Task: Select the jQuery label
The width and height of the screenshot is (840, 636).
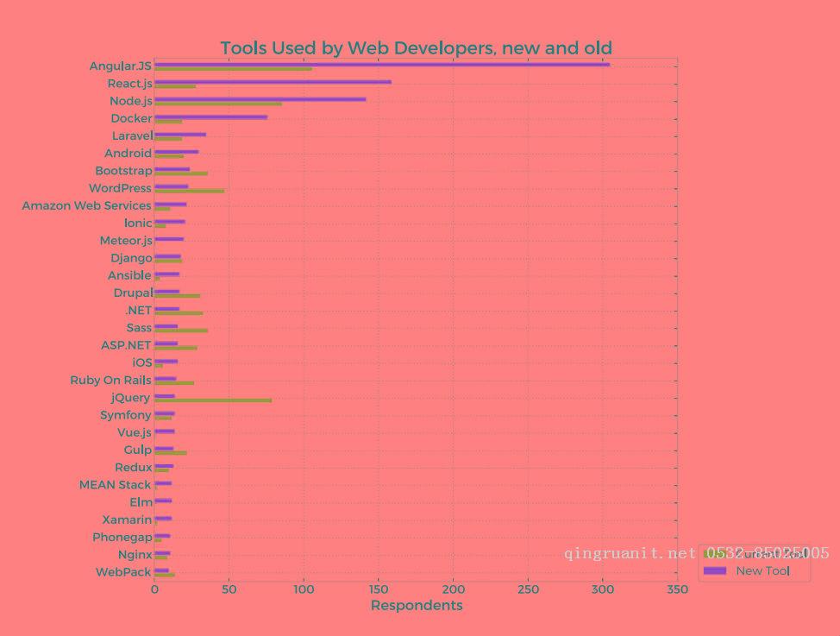Action: coord(131,398)
